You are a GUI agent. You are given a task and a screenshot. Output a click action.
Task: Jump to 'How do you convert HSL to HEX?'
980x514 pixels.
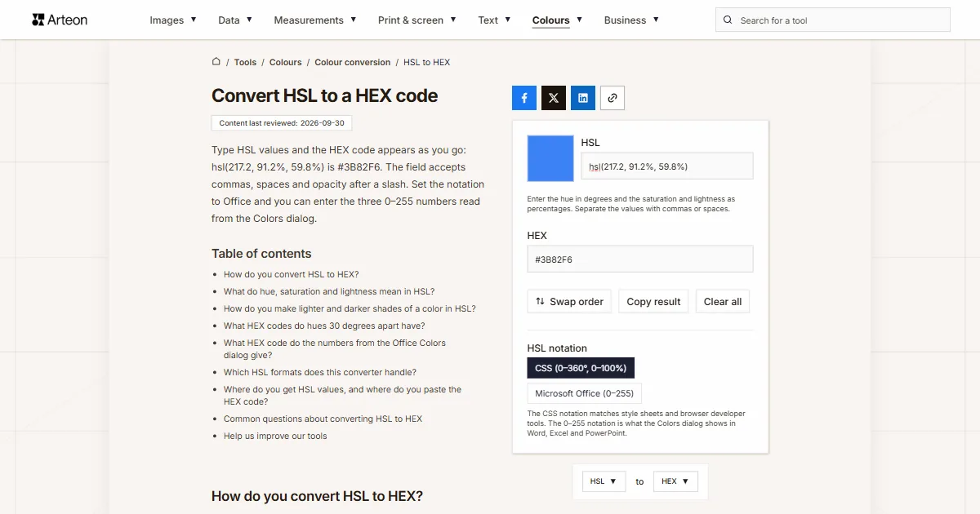[292, 274]
